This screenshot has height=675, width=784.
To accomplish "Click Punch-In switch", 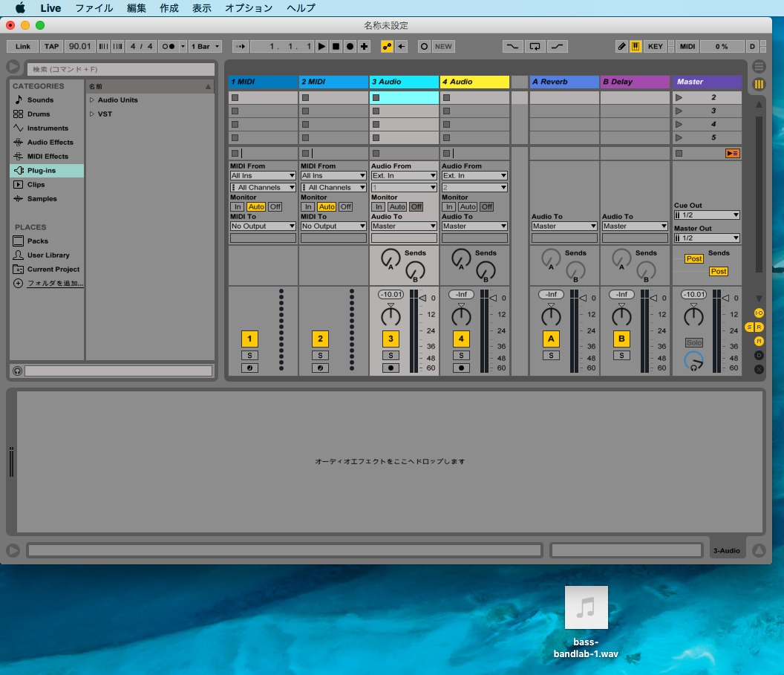I will coord(512,47).
